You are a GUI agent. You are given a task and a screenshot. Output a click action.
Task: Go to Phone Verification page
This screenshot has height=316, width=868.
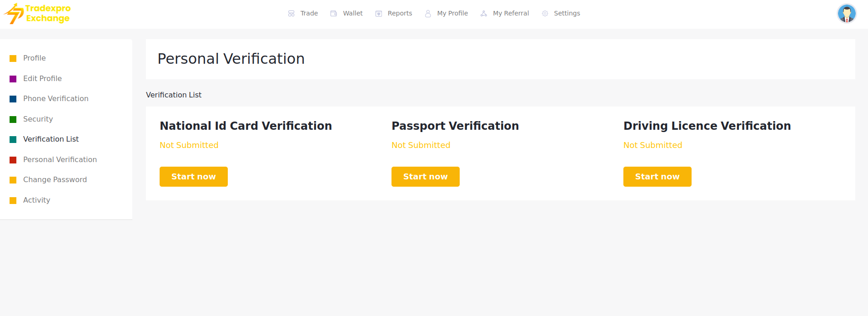click(x=56, y=99)
